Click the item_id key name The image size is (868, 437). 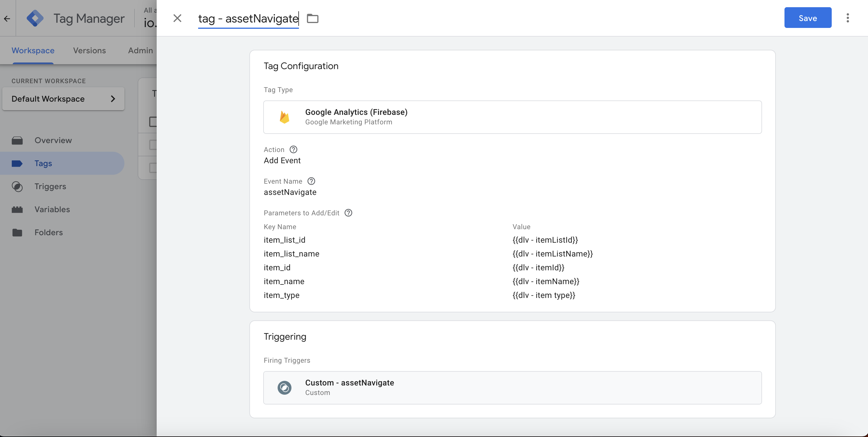pyautogui.click(x=277, y=267)
